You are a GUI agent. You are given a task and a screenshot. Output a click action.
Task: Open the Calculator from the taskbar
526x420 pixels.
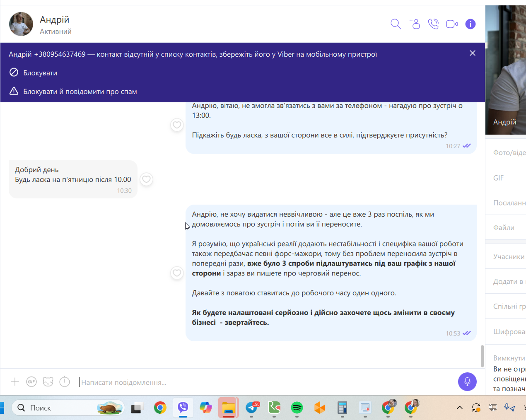[x=342, y=408]
